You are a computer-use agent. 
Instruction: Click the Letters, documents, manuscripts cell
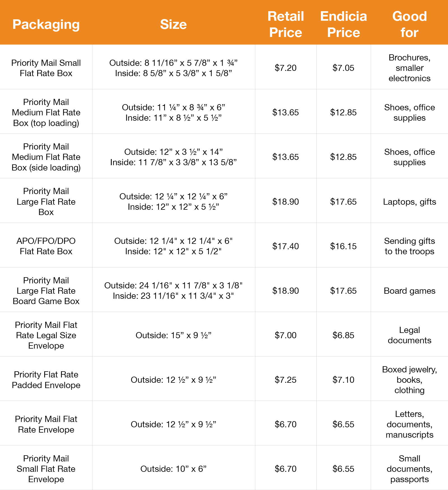tap(409, 424)
